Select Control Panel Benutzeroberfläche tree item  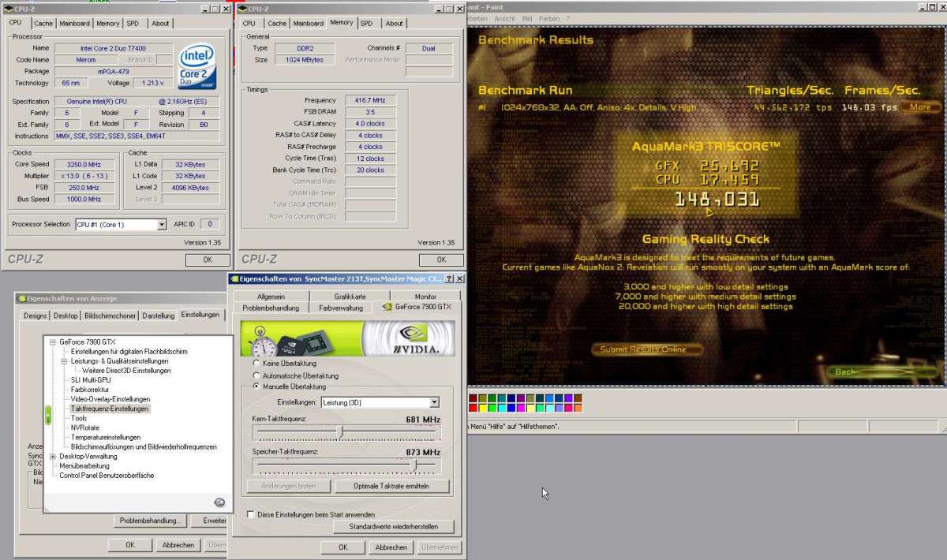point(107,476)
